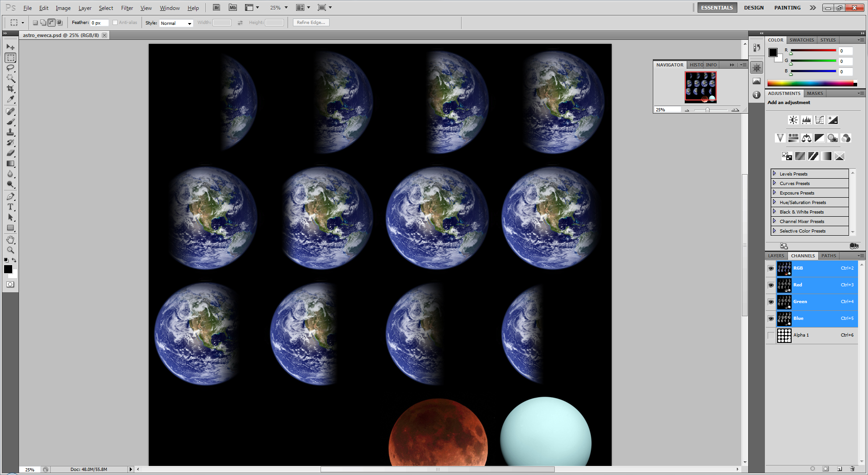The image size is (868, 475).
Task: Select the Horizontal Type tool
Action: click(10, 207)
